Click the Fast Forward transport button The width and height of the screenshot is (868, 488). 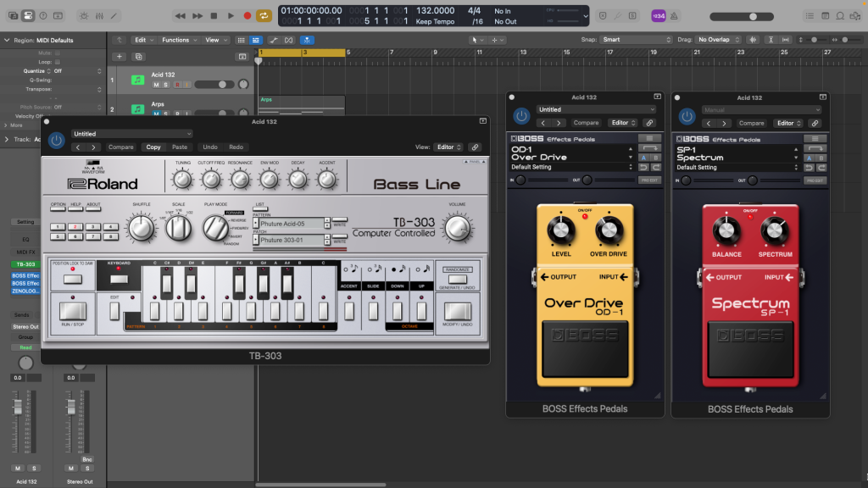pos(197,16)
